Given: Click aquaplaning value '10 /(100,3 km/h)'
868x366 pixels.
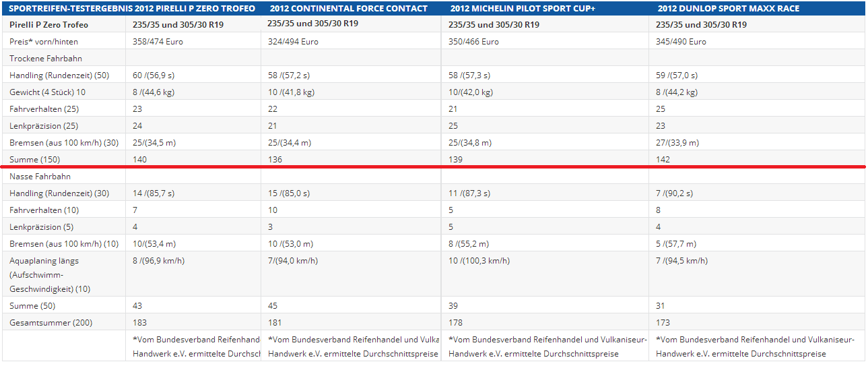Looking at the screenshot, I should point(479,261).
